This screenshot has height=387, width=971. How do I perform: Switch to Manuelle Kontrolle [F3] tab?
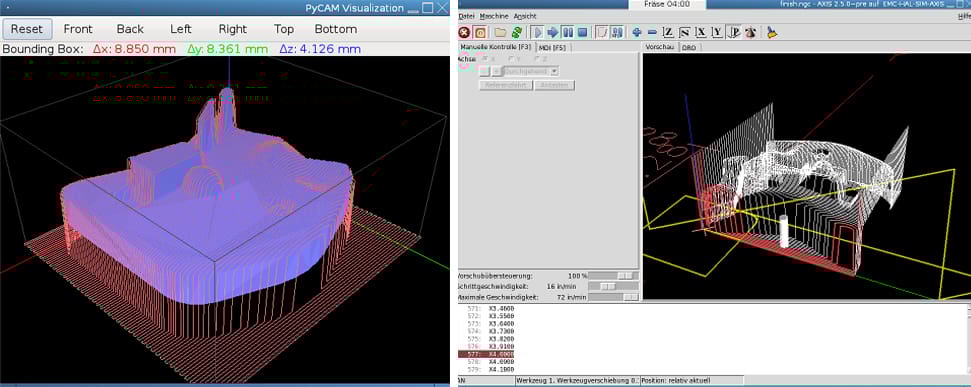pos(495,47)
